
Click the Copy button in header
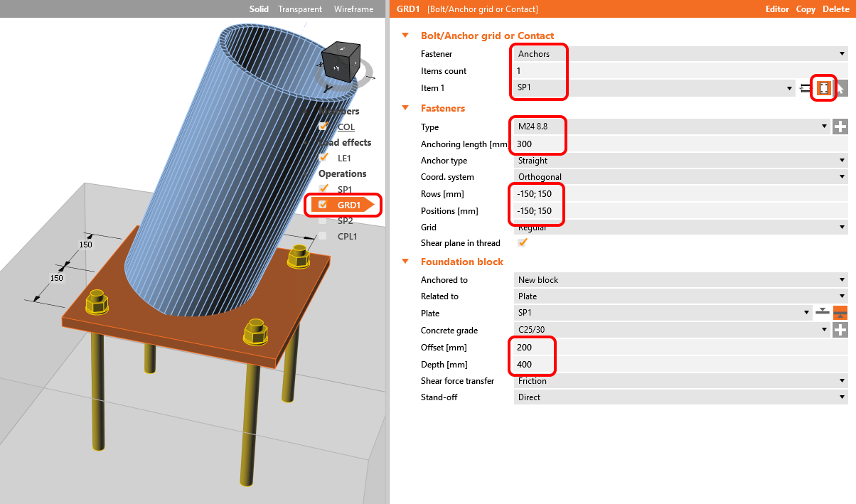[x=806, y=9]
